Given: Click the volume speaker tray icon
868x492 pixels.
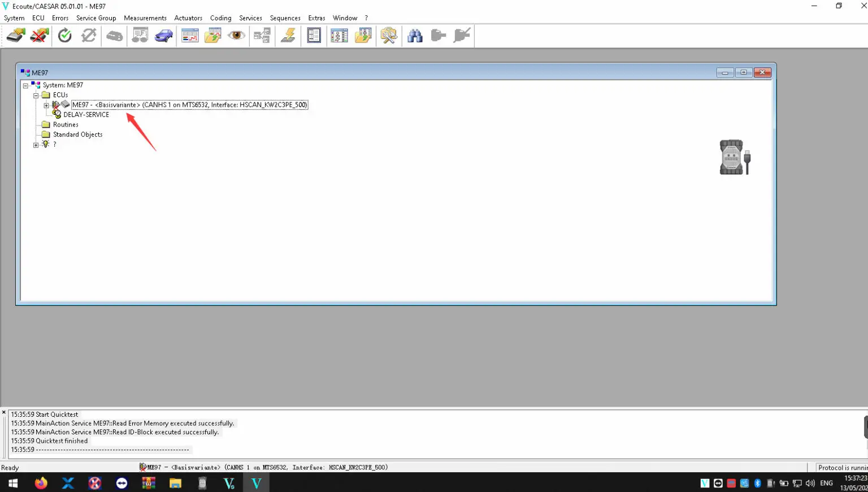Looking at the screenshot, I should pos(810,483).
